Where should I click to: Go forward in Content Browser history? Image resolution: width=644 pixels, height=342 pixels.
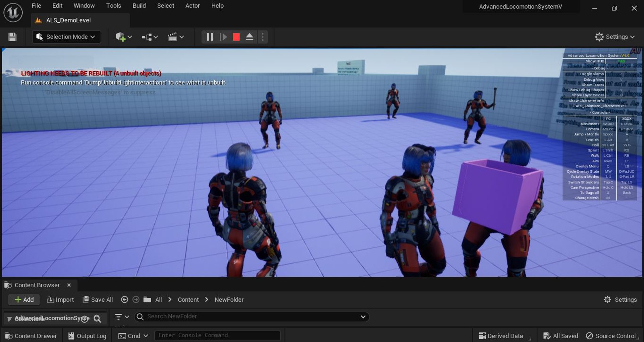(136, 299)
